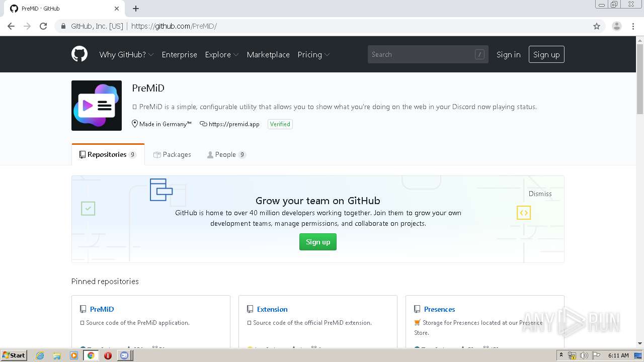Click Sign up in the header
The height and width of the screenshot is (362, 644).
[x=546, y=54]
